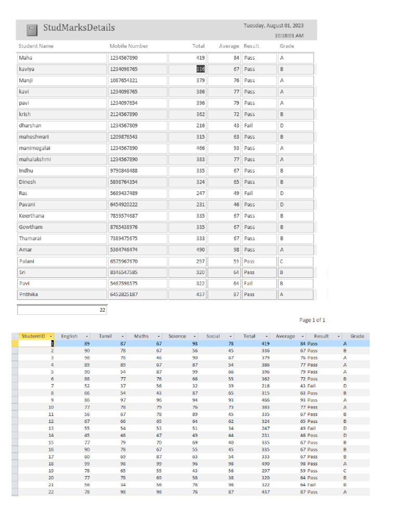Screen dimensions: 399x532
Task: Open the Science column dropdown arrow
Action: click(195, 336)
